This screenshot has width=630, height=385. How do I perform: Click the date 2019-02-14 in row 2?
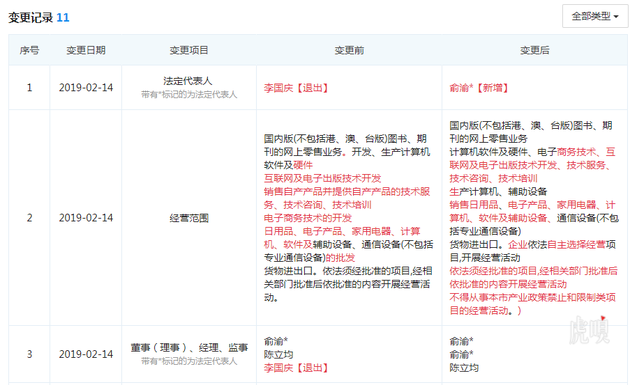pyautogui.click(x=86, y=218)
